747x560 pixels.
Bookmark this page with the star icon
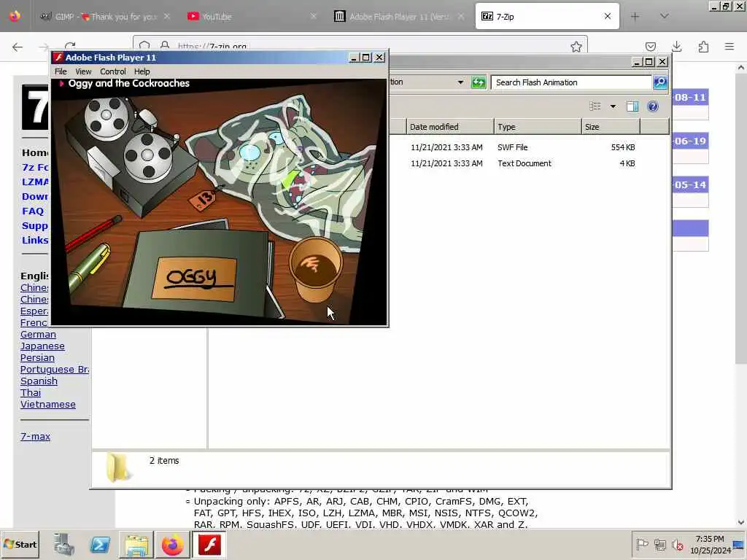(576, 47)
